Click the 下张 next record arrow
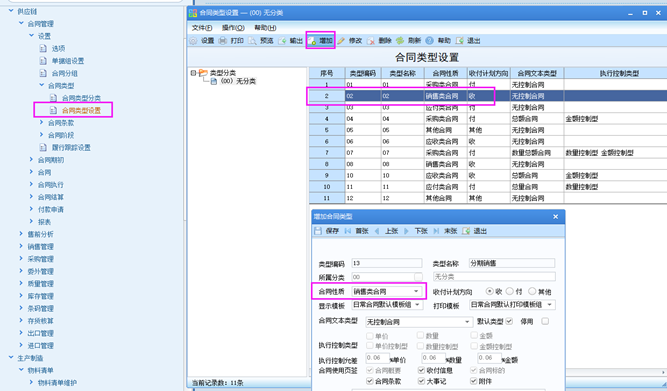The height and width of the screenshot is (391, 667). point(406,231)
